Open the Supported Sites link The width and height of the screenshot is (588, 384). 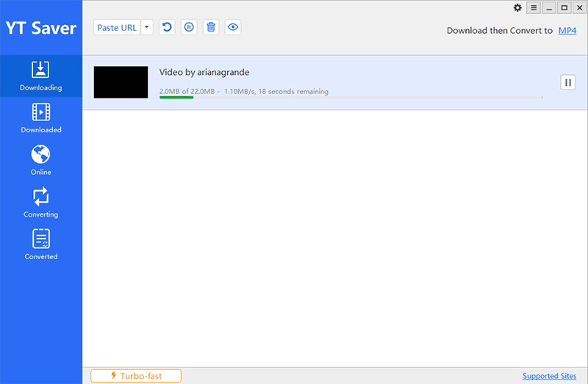(549, 376)
